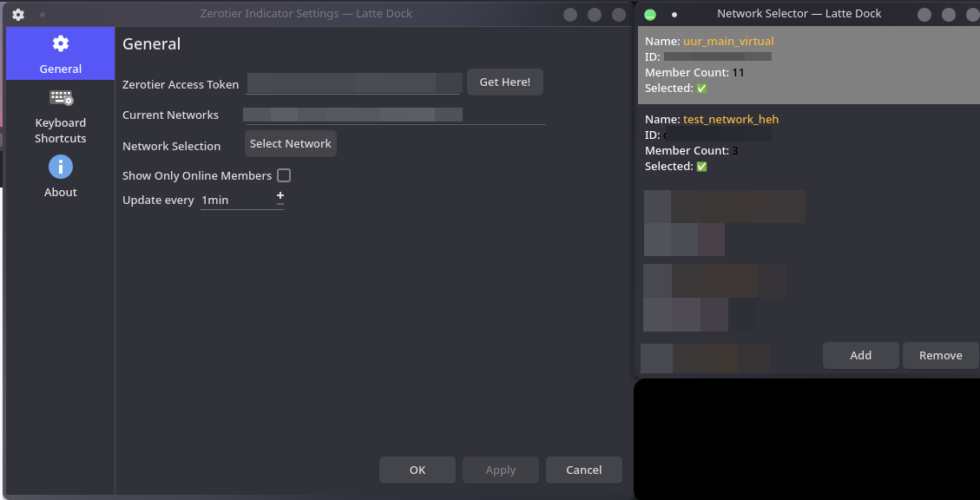The width and height of the screenshot is (980, 500).
Task: Enable Show Only Online Members checkbox
Action: [284, 175]
